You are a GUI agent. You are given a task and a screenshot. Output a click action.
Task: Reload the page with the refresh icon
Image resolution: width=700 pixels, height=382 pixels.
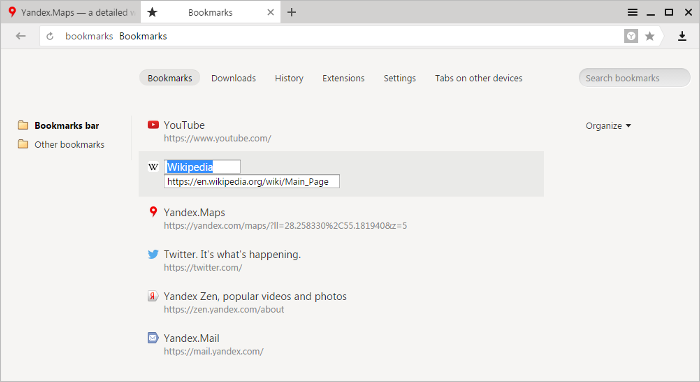click(50, 36)
